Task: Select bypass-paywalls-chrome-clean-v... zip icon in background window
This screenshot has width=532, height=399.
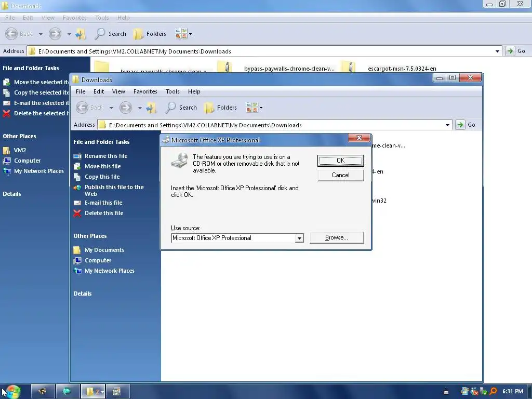Action: [x=224, y=66]
